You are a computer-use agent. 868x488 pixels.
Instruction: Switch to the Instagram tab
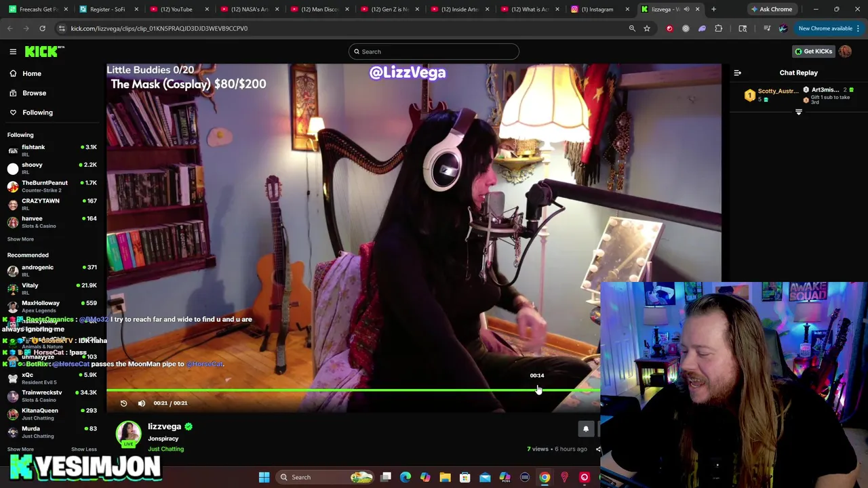point(601,9)
